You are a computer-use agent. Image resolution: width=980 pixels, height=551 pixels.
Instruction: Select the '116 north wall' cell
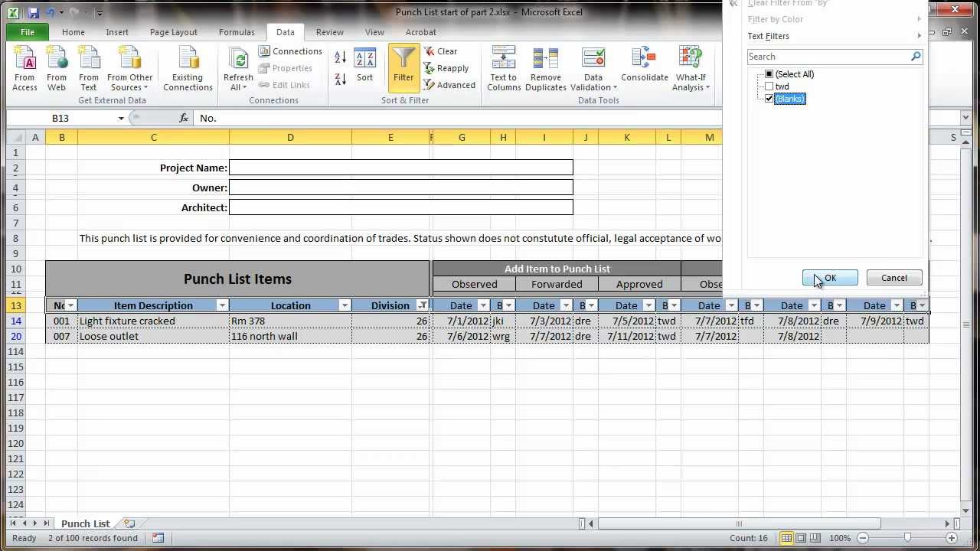[290, 336]
